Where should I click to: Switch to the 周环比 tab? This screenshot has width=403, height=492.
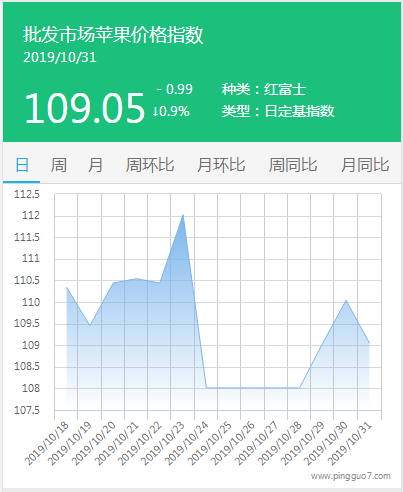click(150, 165)
